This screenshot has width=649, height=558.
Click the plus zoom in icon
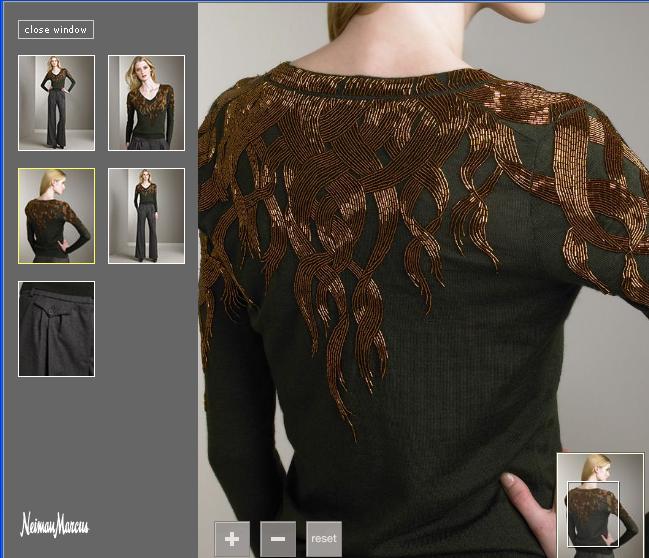(x=232, y=538)
